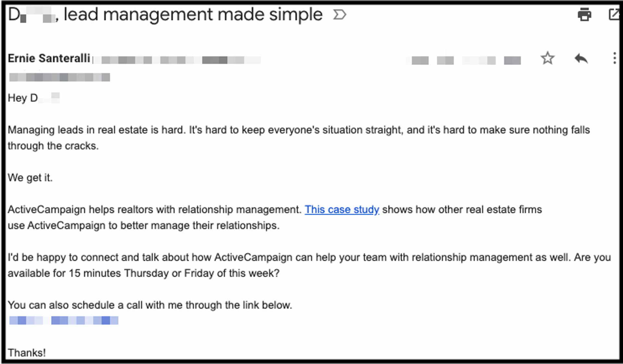The height and width of the screenshot is (364, 623).
Task: Click the printer icon in the header toolbar
Action: pos(585,15)
